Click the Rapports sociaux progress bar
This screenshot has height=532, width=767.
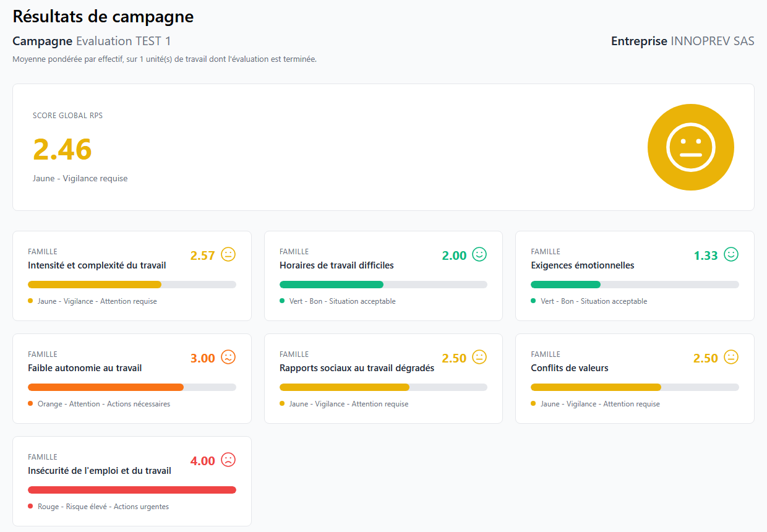point(383,387)
